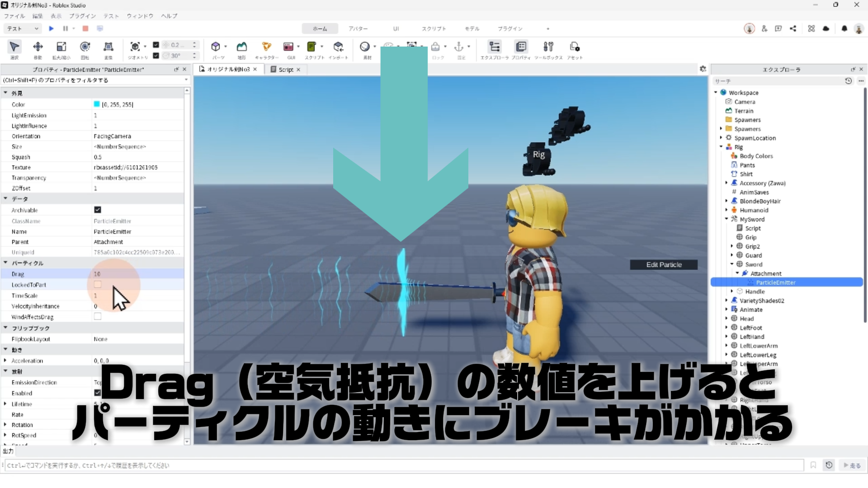Viewport: 868px width, 488px height.
Task: Select the Scale tool icon
Action: pyautogui.click(x=61, y=47)
